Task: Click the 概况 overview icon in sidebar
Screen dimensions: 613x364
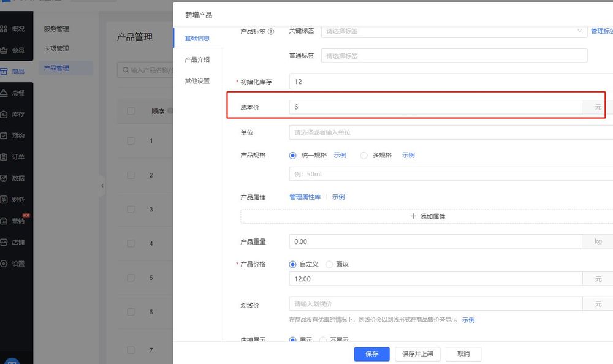Action: 4,29
